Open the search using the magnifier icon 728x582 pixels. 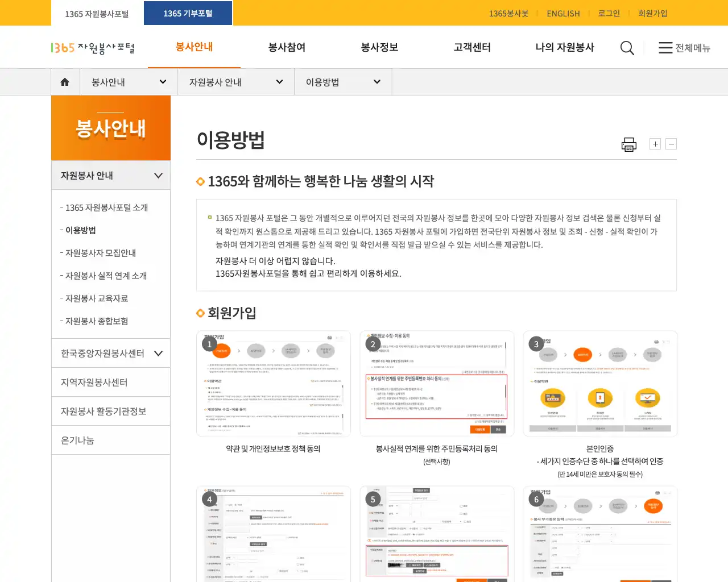627,48
